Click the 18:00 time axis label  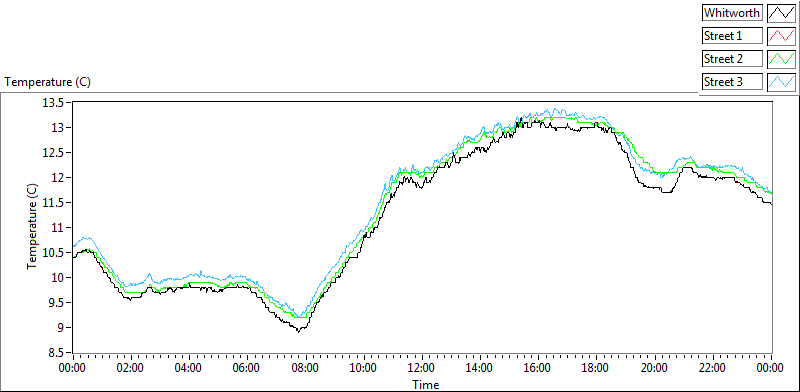point(597,368)
